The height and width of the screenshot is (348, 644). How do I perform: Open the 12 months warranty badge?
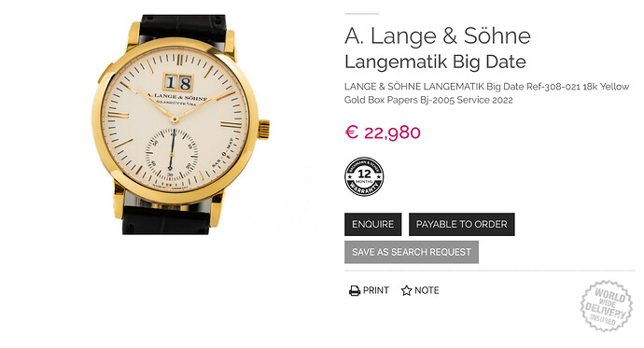(x=364, y=176)
